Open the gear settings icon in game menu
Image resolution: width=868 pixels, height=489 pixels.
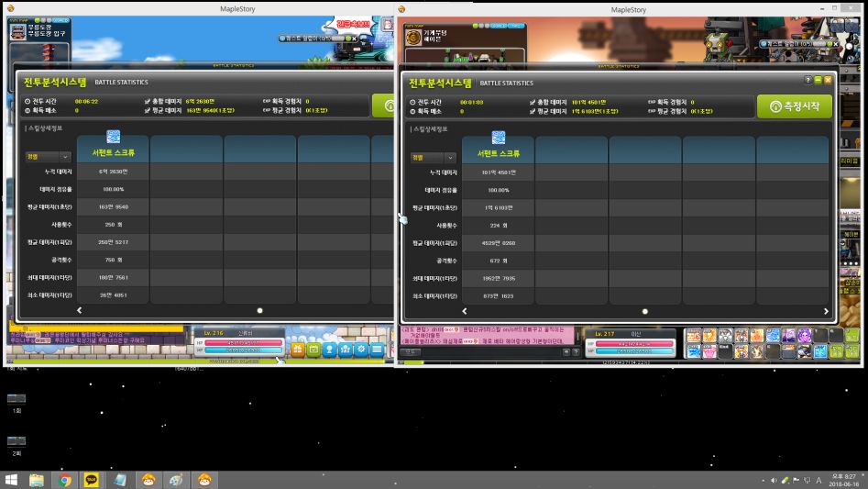361,350
